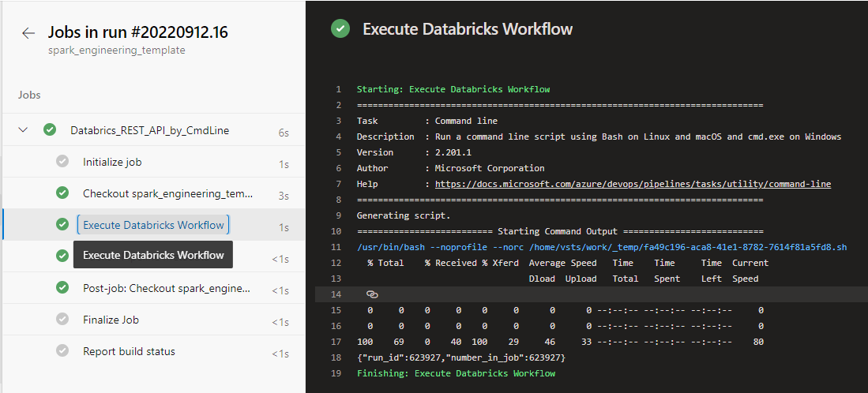This screenshot has height=393, width=868.
Task: Click log line Finishing: Execute Databricks Workflow
Action: [457, 373]
